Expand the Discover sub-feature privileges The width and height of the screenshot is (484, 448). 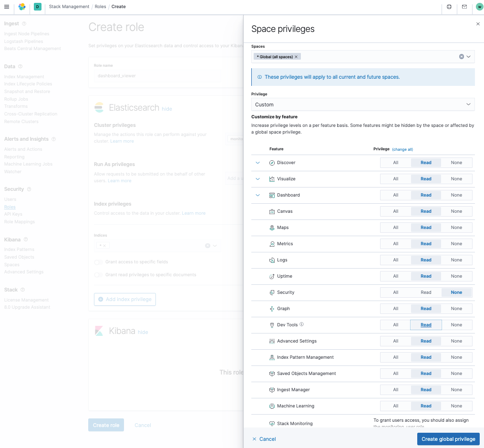(x=258, y=163)
